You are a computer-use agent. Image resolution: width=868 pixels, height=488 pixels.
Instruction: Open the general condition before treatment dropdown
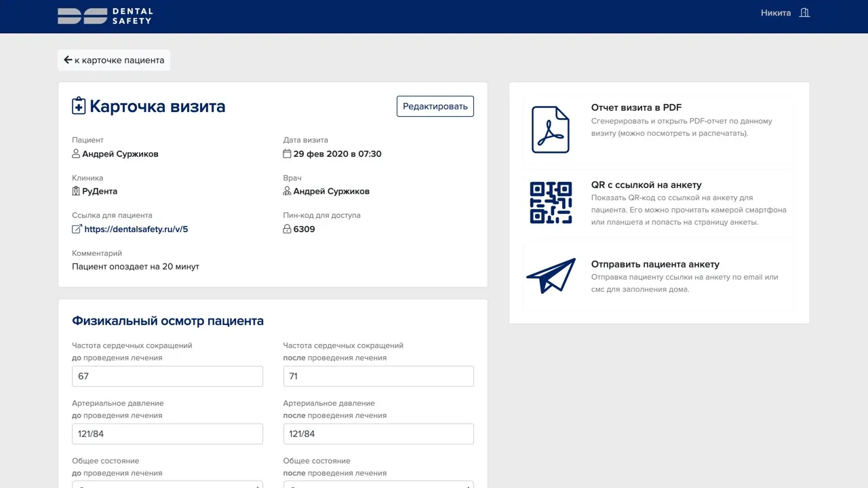coord(167,485)
